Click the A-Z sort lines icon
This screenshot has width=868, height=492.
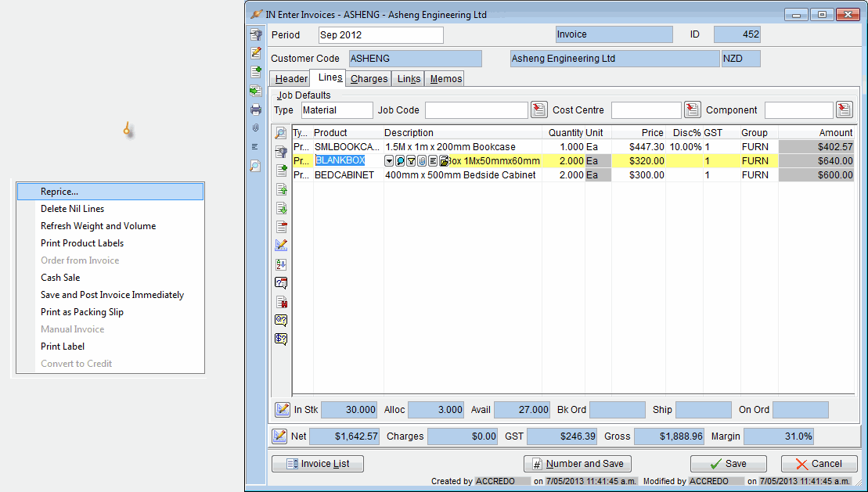tap(282, 264)
